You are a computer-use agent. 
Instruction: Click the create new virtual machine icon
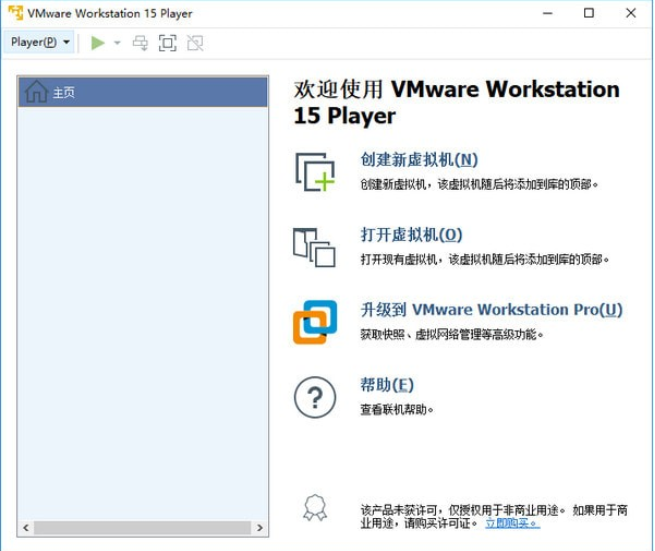tap(315, 172)
